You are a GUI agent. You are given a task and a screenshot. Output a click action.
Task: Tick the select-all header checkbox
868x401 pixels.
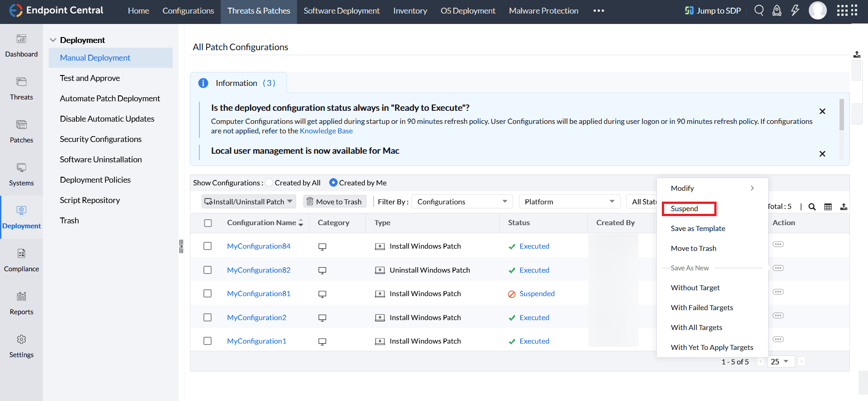pos(208,223)
